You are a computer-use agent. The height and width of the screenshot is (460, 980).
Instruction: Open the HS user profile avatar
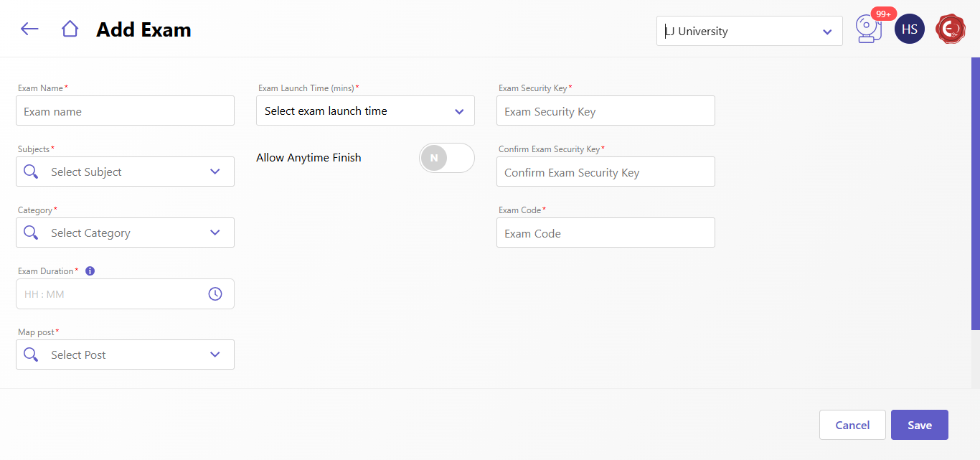point(909,29)
